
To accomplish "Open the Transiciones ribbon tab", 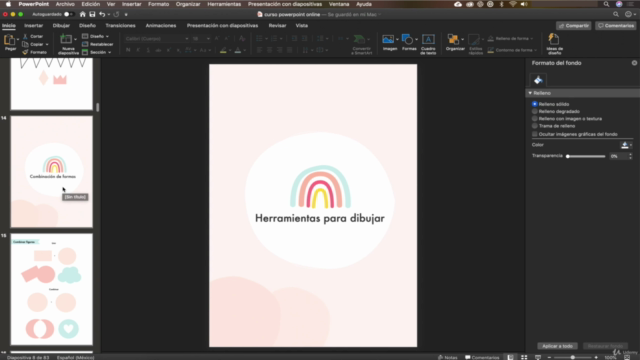I will coord(120,25).
